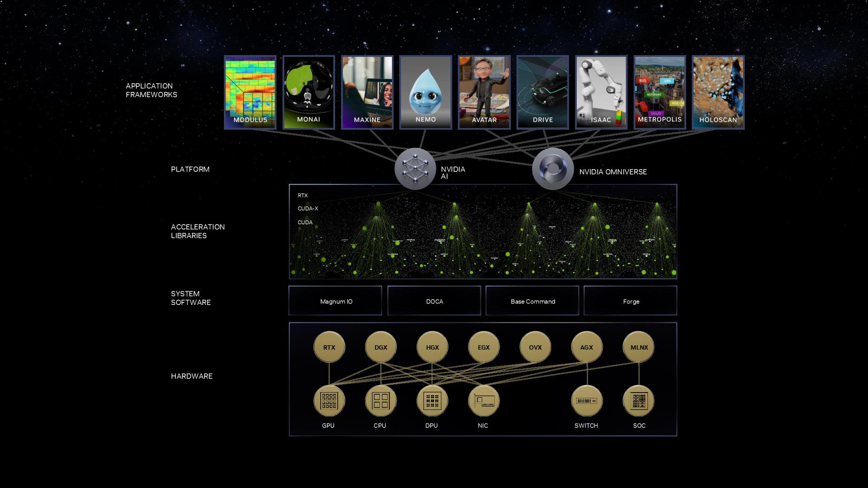Click the SOC hardware component icon
This screenshot has width=868, height=488.
click(x=638, y=400)
